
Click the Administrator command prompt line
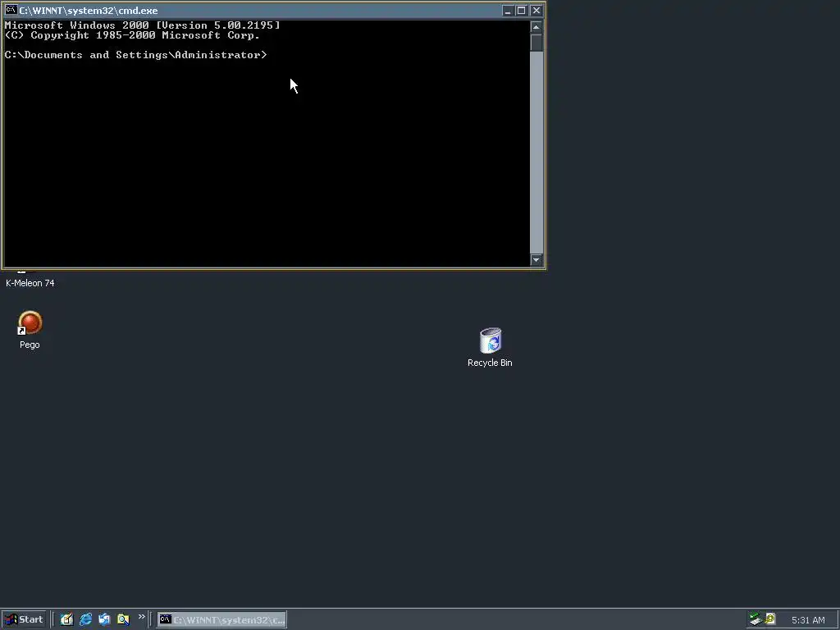[x=135, y=55]
